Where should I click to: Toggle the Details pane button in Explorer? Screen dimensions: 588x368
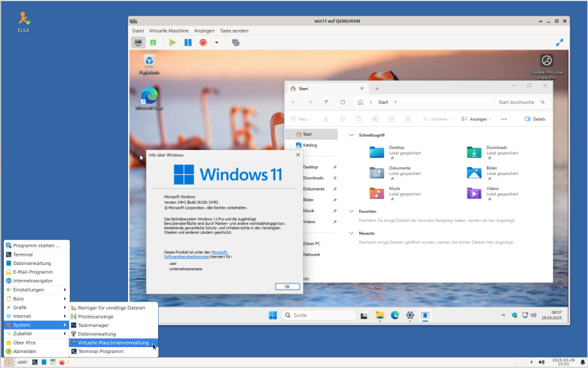pyautogui.click(x=535, y=119)
